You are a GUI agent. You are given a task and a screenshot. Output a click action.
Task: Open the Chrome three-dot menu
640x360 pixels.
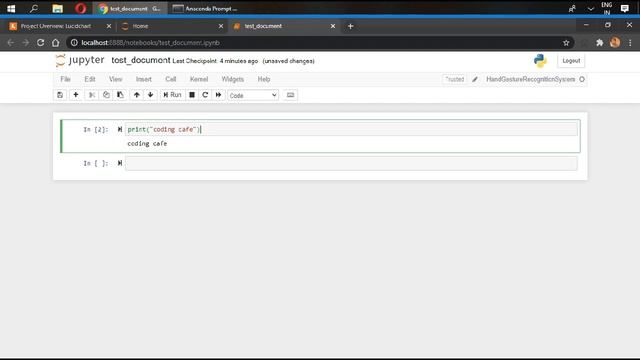630,42
